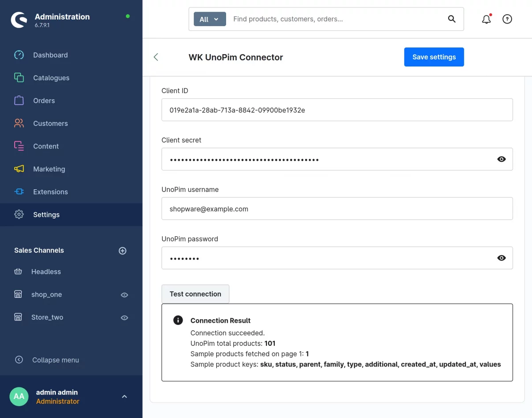
Task: Open the All search scope dropdown
Action: pyautogui.click(x=210, y=19)
